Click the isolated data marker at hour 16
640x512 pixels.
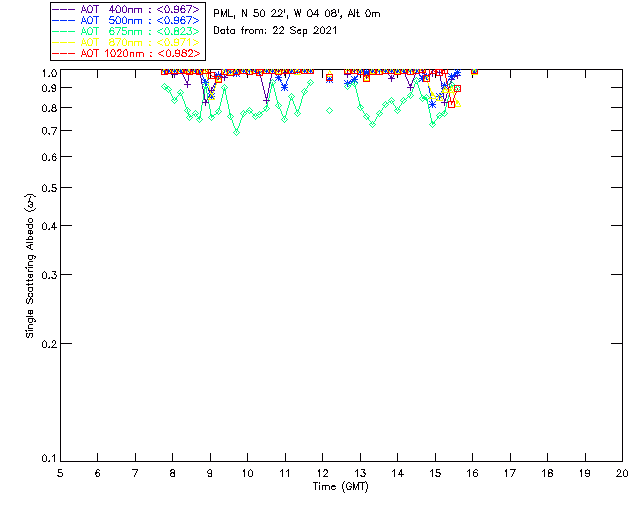point(474,71)
